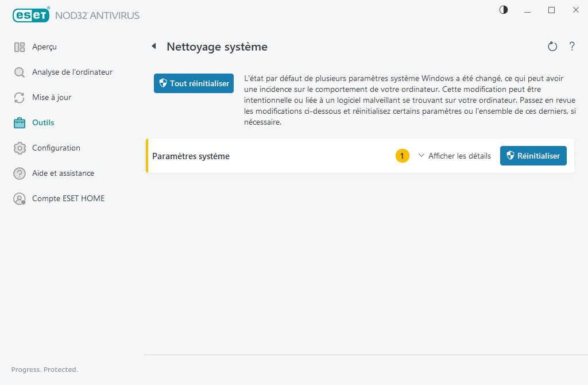Select the Mise à jour refresh icon

click(x=19, y=97)
